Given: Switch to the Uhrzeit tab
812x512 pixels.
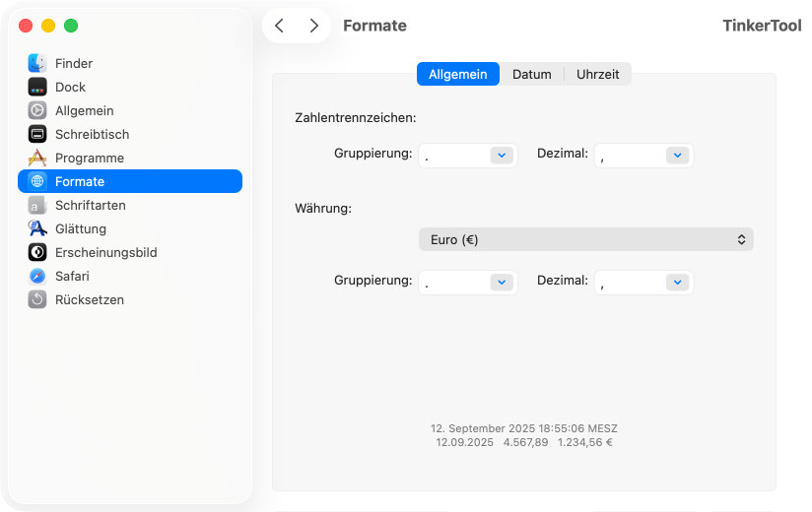Looking at the screenshot, I should (x=598, y=74).
